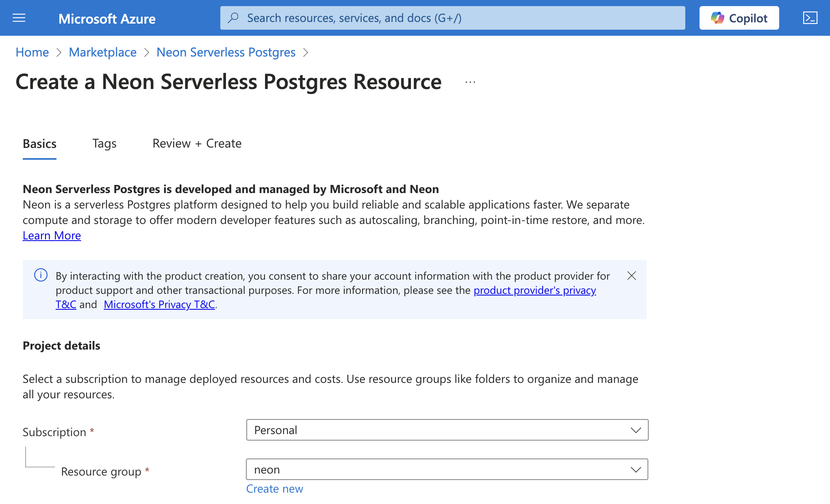Image resolution: width=830 pixels, height=504 pixels.
Task: Click the search magnifier icon
Action: [x=233, y=17]
